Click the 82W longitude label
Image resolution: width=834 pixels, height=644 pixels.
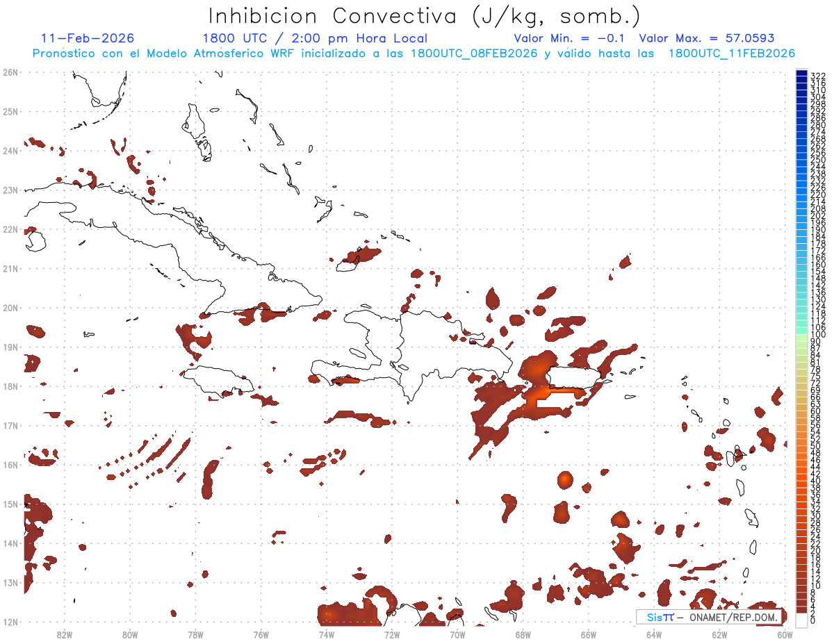coord(64,634)
